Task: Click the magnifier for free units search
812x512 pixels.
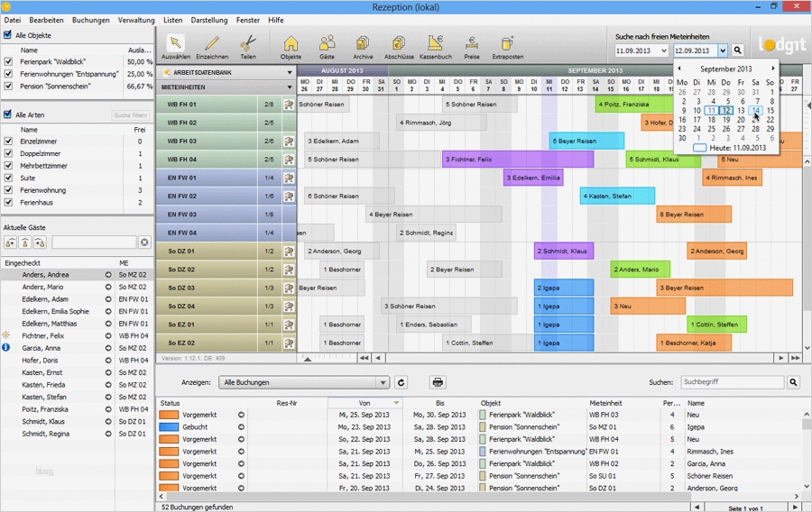Action: click(738, 50)
